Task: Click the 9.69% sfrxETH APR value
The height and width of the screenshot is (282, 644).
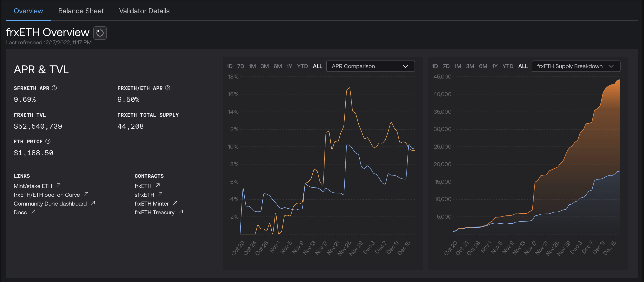Action: (25, 99)
